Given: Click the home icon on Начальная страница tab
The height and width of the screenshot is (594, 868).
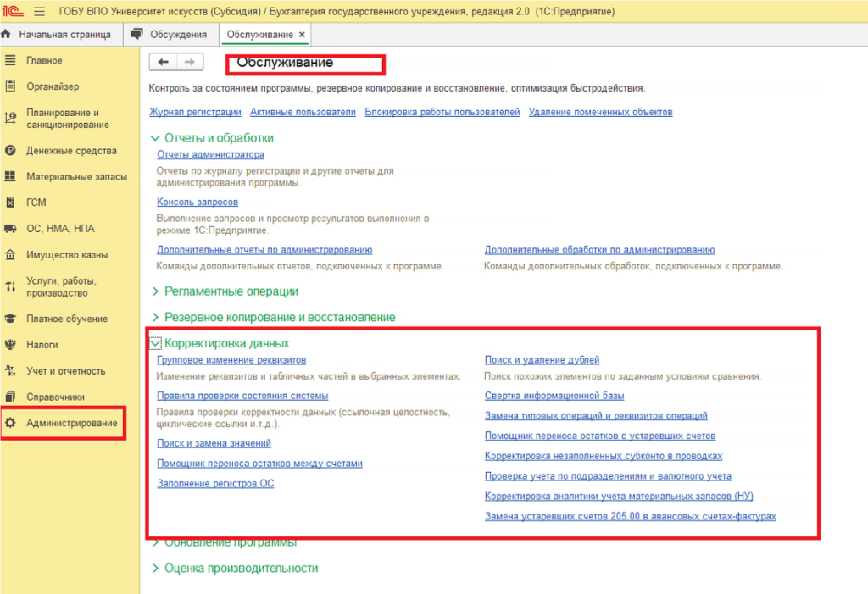Looking at the screenshot, I should (x=8, y=35).
